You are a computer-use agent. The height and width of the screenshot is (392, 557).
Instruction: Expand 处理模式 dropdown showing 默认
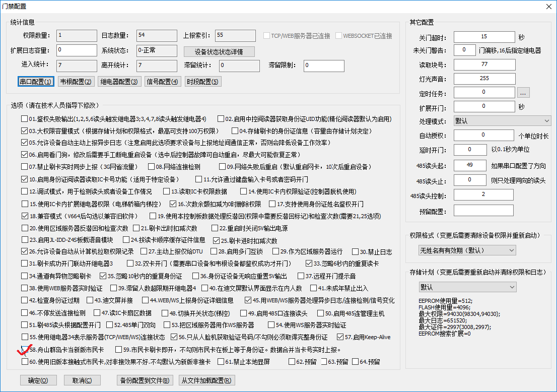click(x=502, y=121)
